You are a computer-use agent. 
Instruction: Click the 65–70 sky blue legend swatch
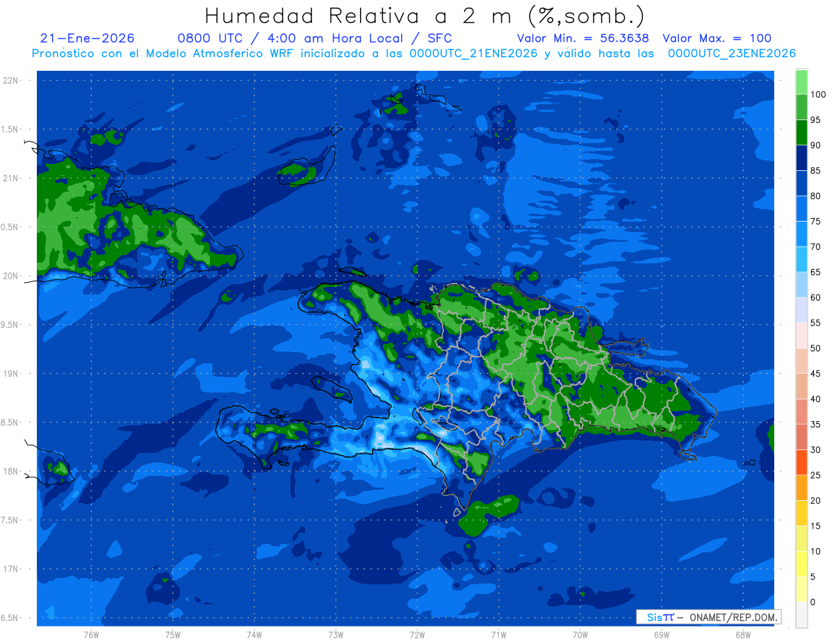pos(801,259)
